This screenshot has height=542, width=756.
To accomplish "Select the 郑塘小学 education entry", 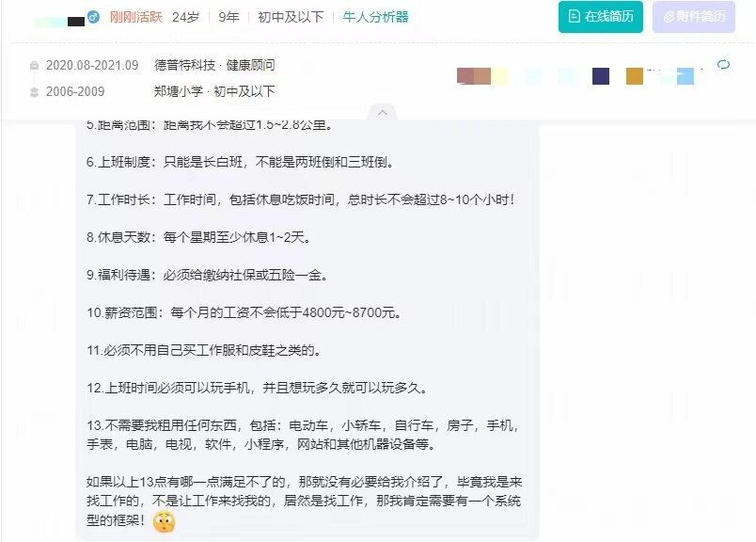I will (214, 91).
